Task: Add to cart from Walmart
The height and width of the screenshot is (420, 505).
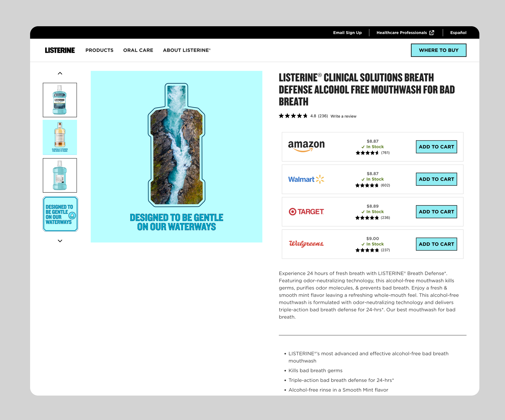Action: [x=437, y=179]
